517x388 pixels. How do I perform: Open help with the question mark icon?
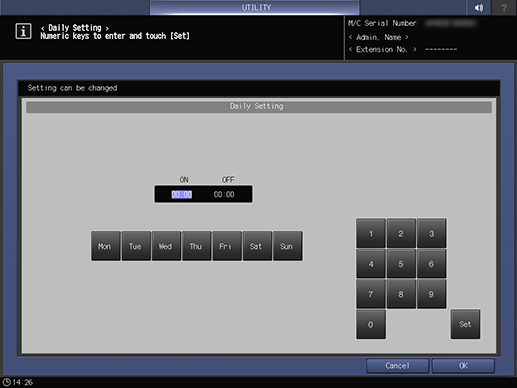tap(504, 7)
